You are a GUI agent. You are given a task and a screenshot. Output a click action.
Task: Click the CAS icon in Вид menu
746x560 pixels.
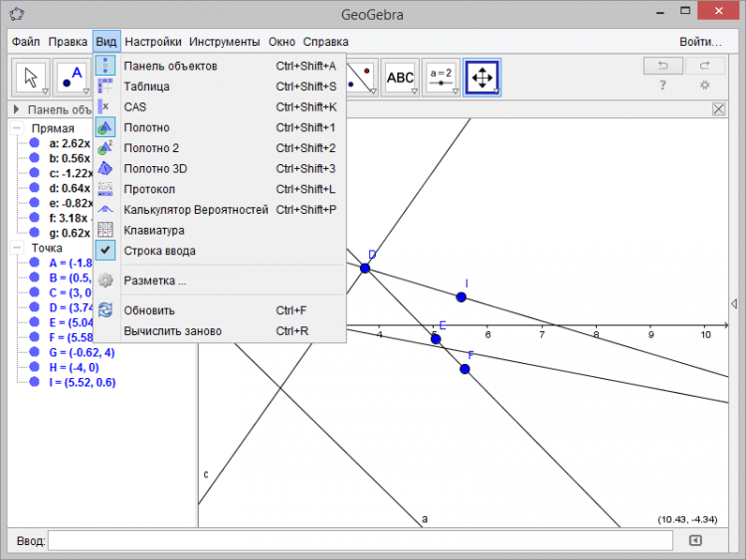pyautogui.click(x=105, y=106)
